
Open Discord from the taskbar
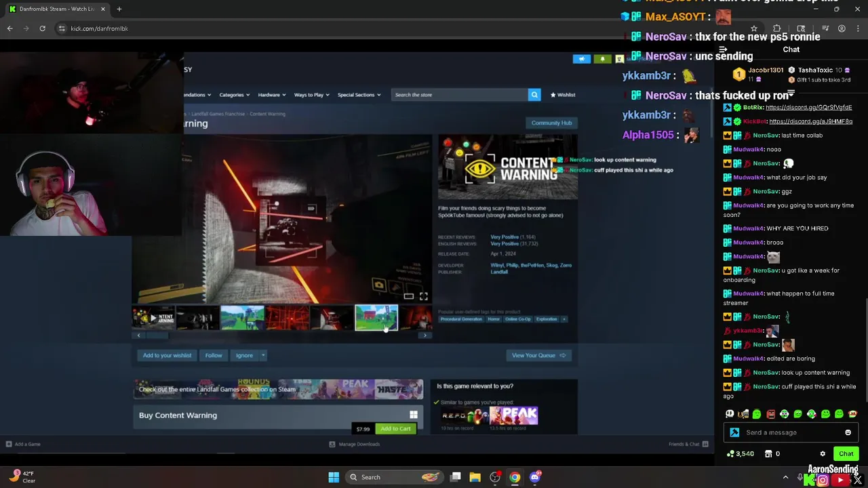click(535, 477)
